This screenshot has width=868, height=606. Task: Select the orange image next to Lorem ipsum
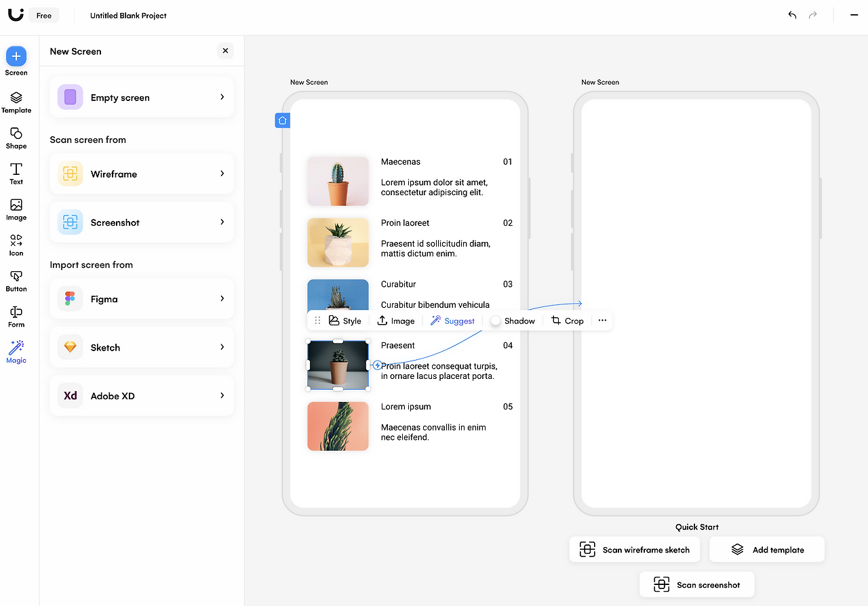click(x=338, y=426)
